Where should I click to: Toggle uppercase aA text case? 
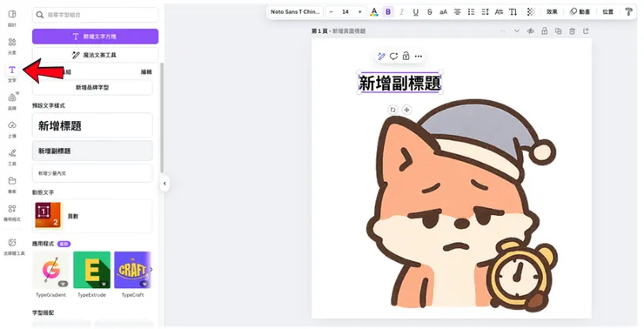(443, 12)
